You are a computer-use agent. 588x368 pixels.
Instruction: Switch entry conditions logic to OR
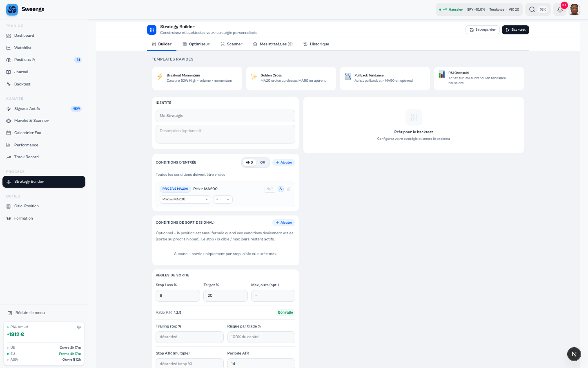click(263, 162)
